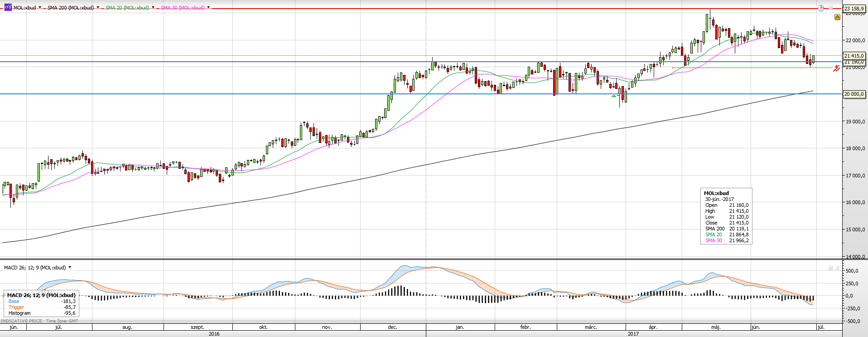This screenshot has height=337, width=868.
Task: Click the green SMA 20 21 864,8 row
Action: coord(727,234)
